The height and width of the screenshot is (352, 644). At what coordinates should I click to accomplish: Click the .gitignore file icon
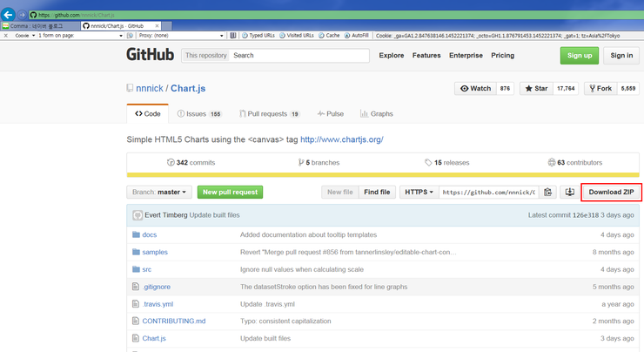coord(136,286)
